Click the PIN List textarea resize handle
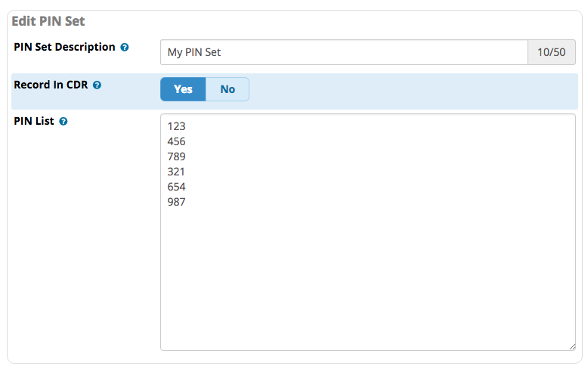Viewport: 588px width, 369px height. (x=572, y=347)
